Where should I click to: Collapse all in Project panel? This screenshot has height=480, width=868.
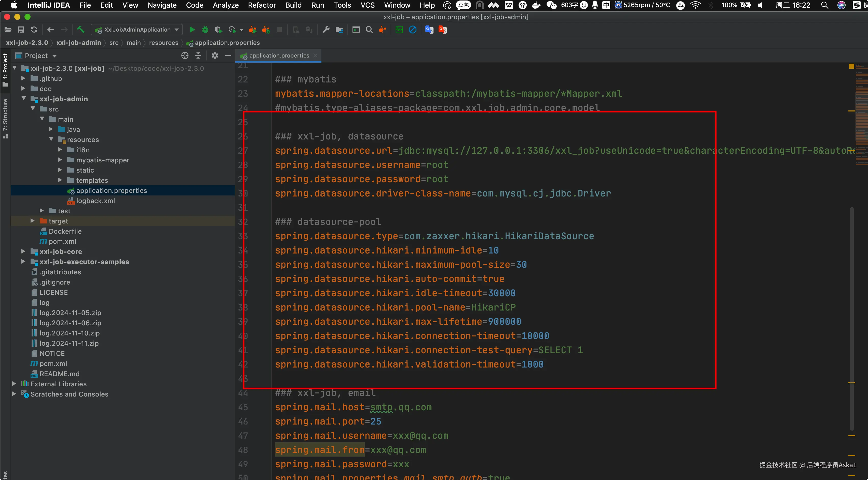coord(198,55)
